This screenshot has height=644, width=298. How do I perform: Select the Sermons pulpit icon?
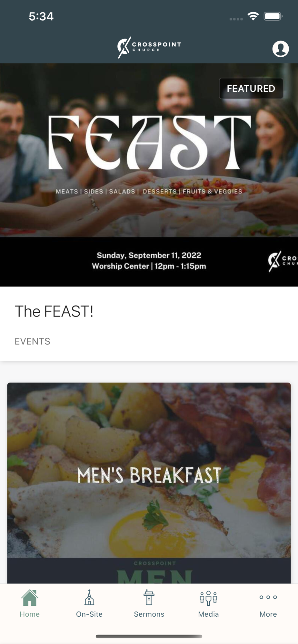[x=149, y=598]
